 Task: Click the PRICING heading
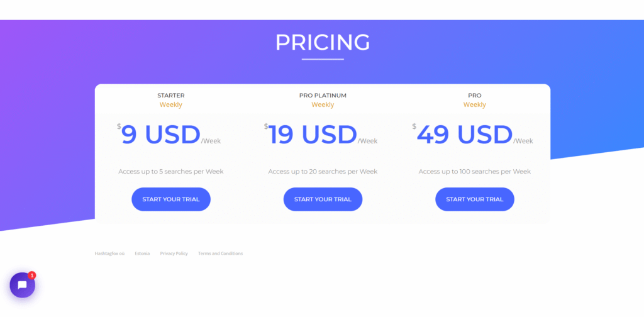click(323, 42)
